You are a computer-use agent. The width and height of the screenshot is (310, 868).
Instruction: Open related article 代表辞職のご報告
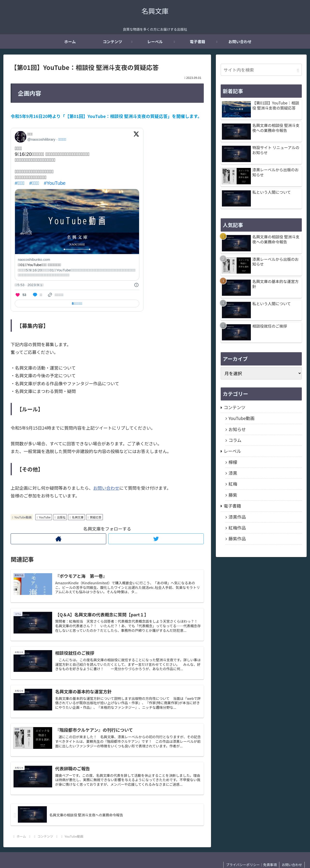[x=107, y=778]
